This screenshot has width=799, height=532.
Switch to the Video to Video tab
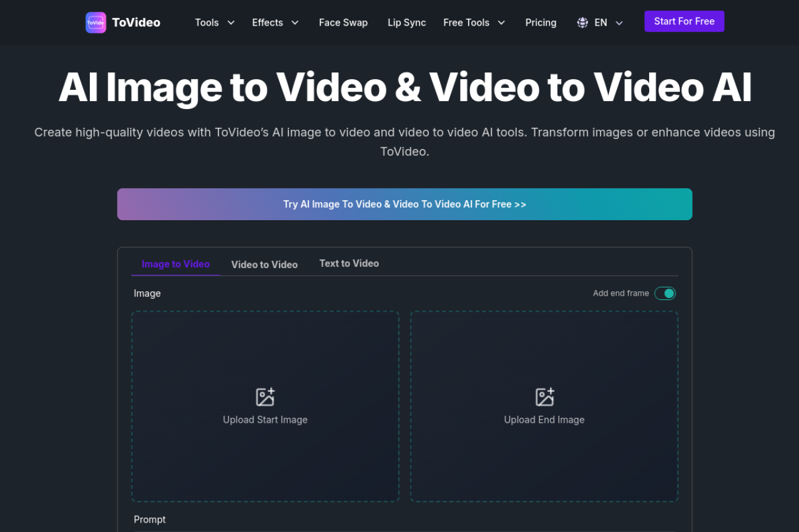265,264
